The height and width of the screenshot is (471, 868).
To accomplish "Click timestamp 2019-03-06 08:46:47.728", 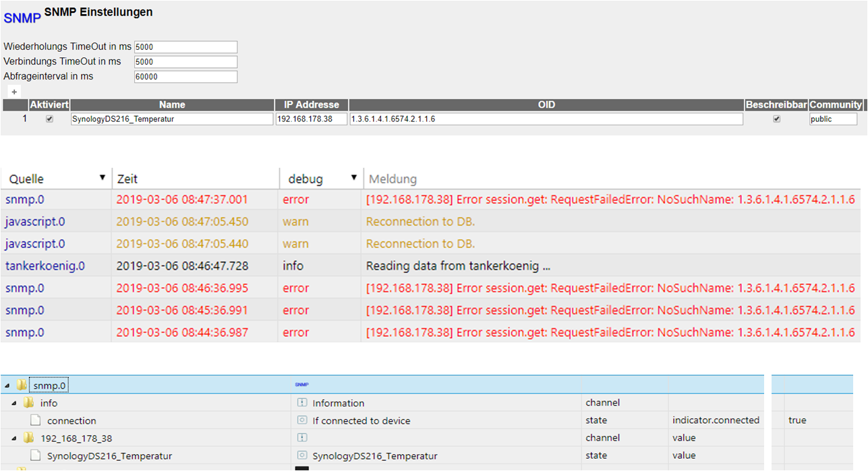I will pyautogui.click(x=182, y=266).
